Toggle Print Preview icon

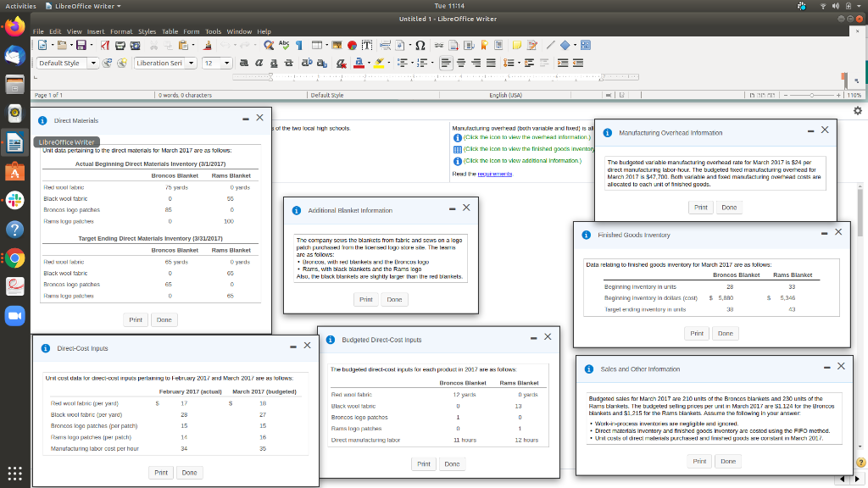pos(135,46)
